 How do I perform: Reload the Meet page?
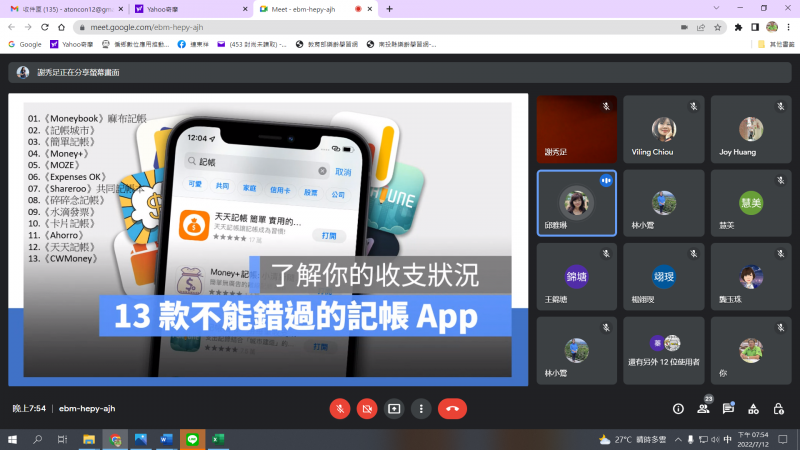[45, 27]
